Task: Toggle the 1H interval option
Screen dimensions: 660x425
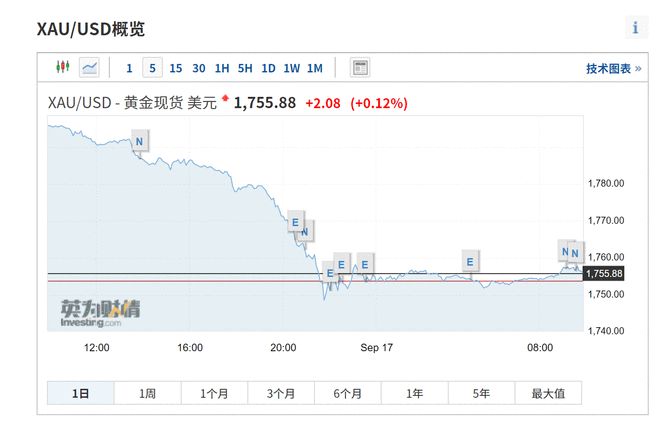Action: (x=222, y=68)
